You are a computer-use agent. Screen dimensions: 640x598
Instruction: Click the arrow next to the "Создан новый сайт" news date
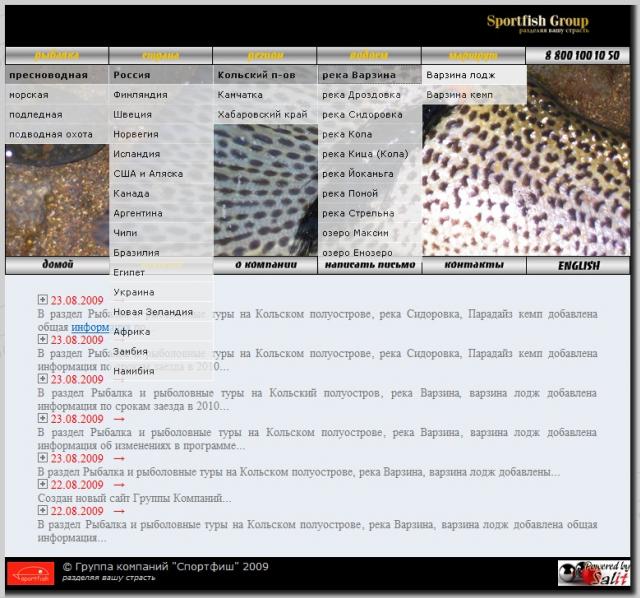119,484
